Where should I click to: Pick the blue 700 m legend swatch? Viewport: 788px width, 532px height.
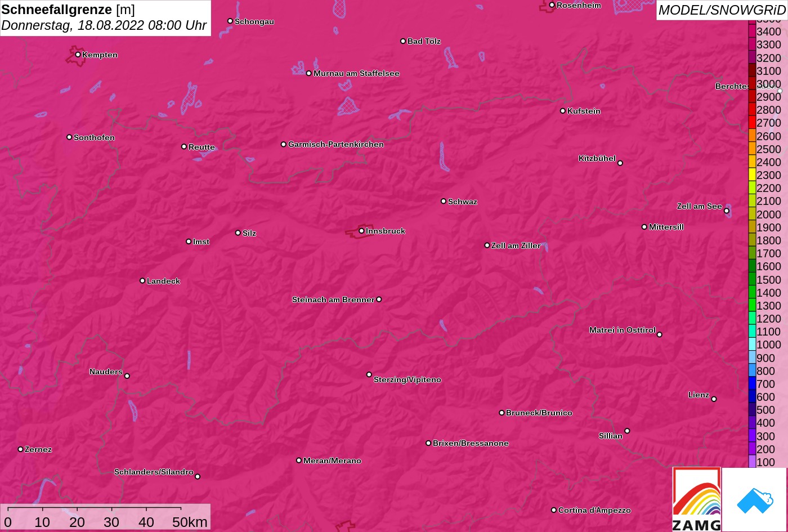(752, 384)
